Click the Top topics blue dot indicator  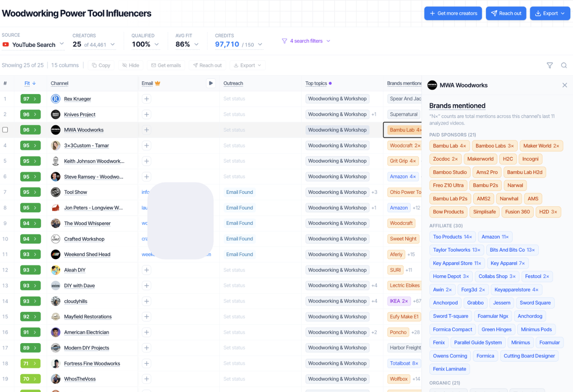click(x=330, y=83)
